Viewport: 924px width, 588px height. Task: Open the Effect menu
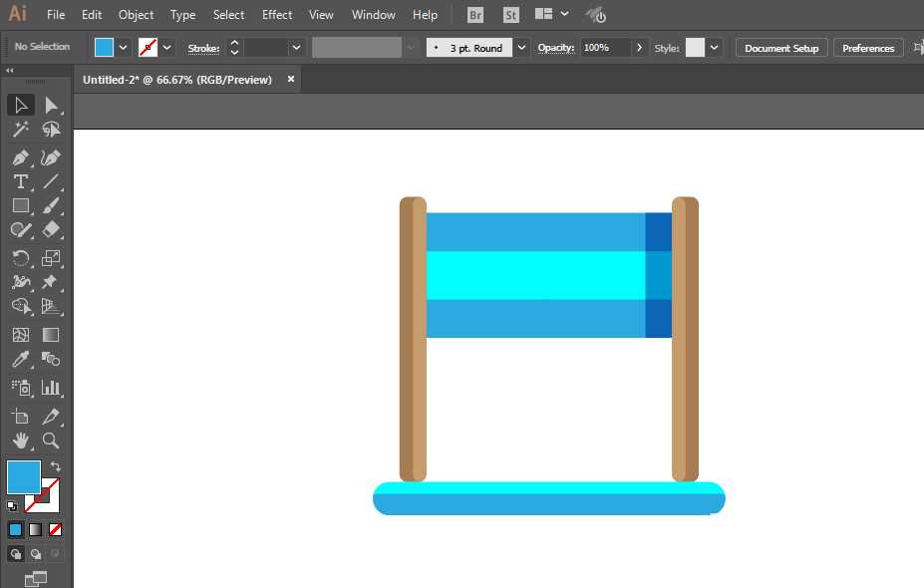tap(277, 15)
